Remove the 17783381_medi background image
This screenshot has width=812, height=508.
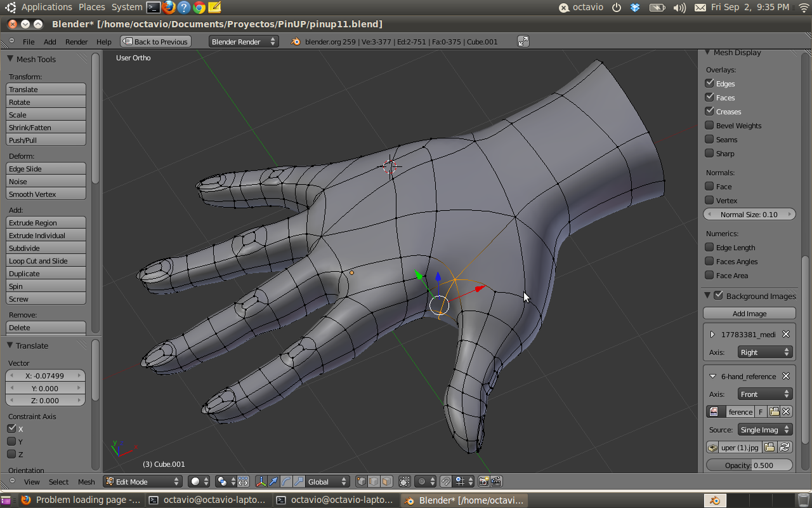tap(786, 334)
